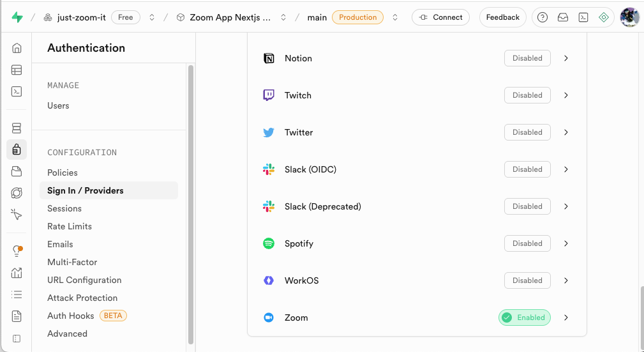This screenshot has width=644, height=352.
Task: Open the Realtime cursor sidebar icon
Action: 17,214
